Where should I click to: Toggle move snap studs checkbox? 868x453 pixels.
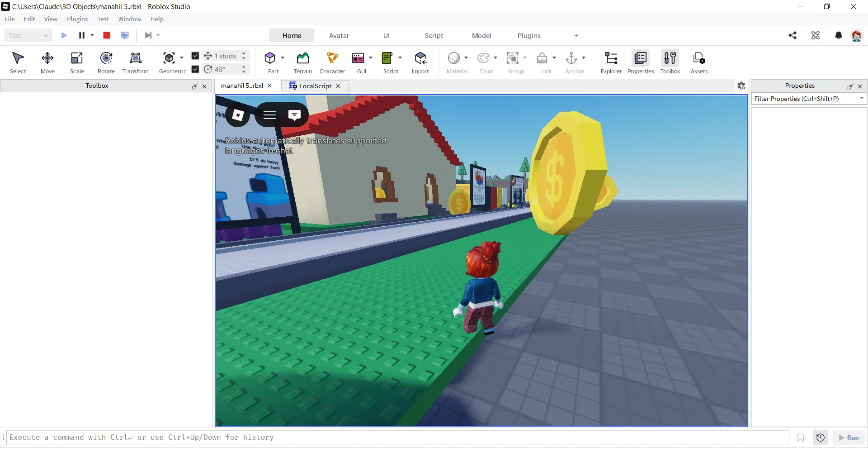195,56
